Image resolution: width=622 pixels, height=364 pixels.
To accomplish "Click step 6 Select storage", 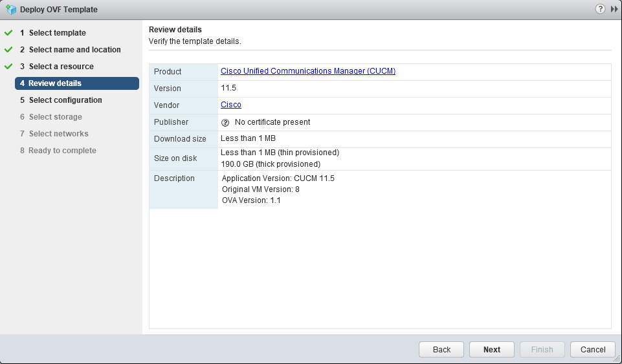I will pos(51,117).
